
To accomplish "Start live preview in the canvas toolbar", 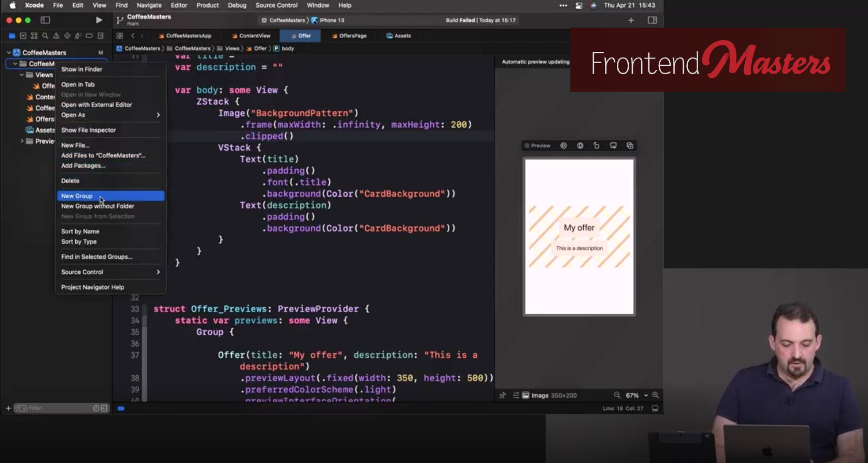I will pyautogui.click(x=563, y=145).
